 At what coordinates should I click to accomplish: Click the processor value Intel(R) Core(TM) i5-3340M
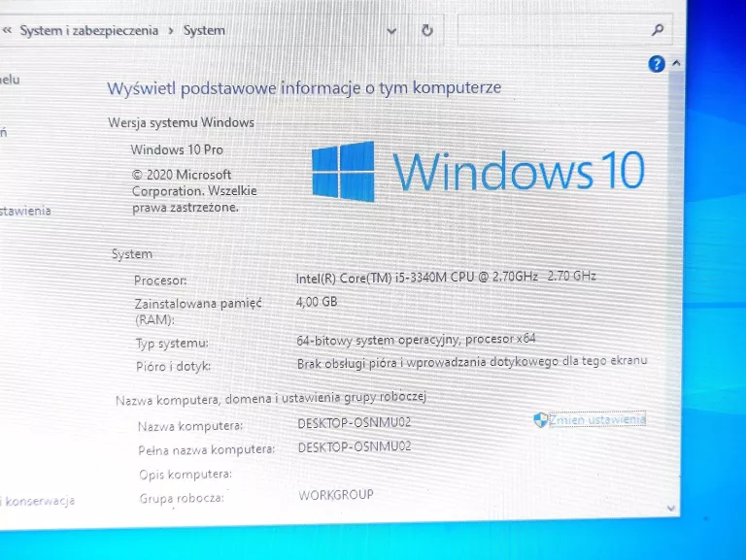click(x=446, y=278)
